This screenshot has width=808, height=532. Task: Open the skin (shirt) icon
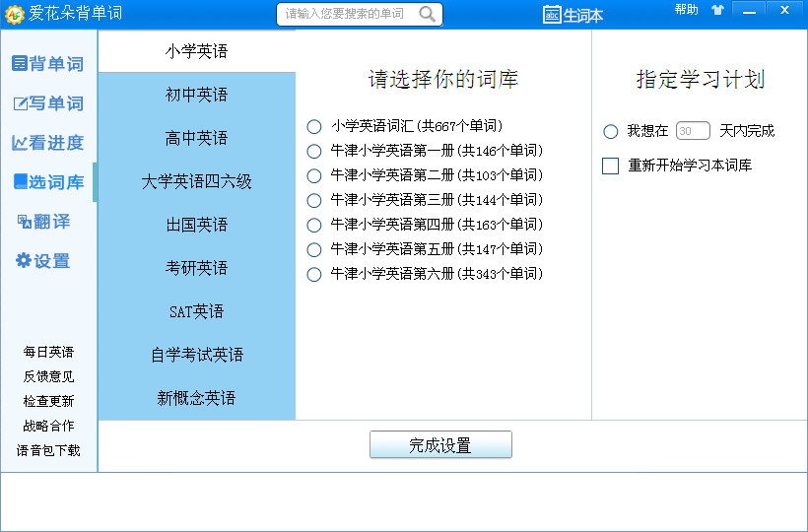(717, 10)
